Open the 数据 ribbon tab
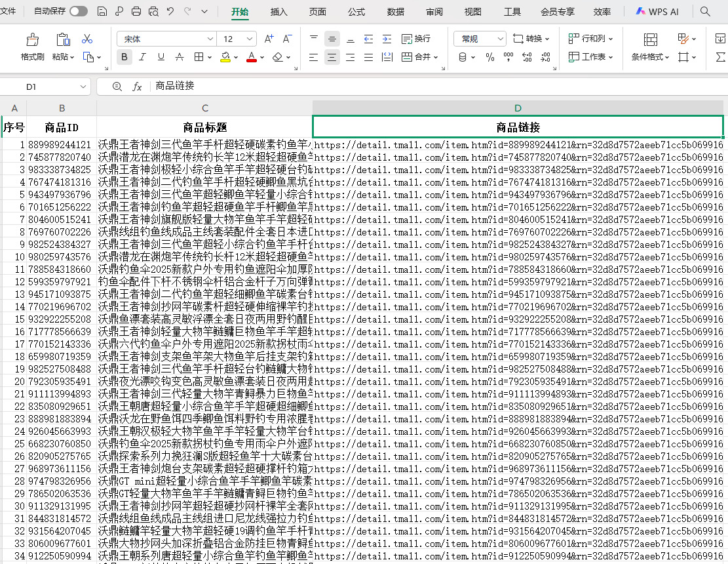Viewport: 728px width, 564px height. 396,12
